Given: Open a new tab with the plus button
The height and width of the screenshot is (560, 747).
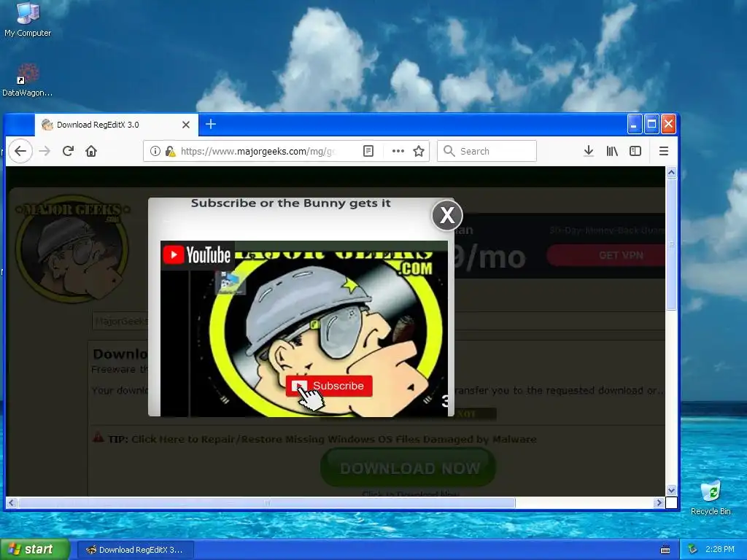Looking at the screenshot, I should (x=211, y=124).
